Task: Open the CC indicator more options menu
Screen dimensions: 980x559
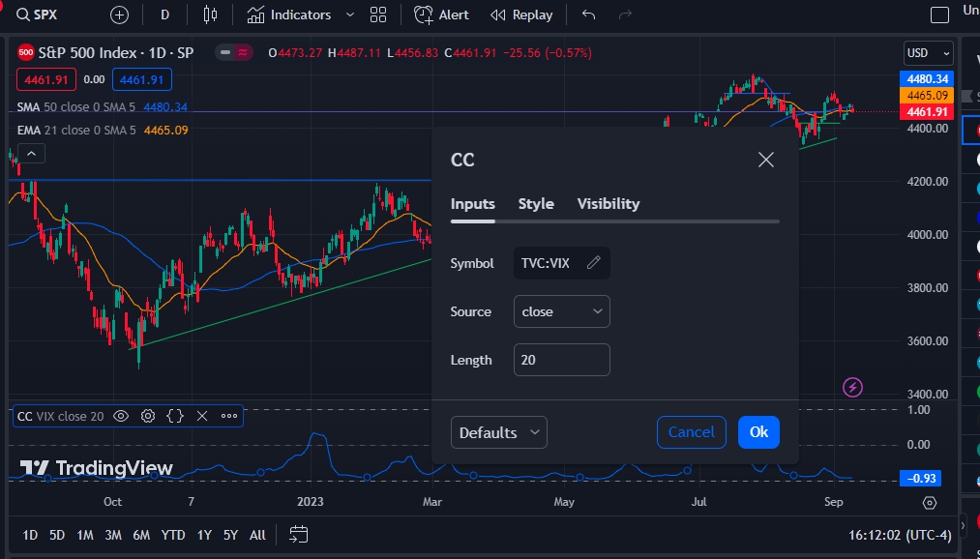Action: (x=228, y=416)
